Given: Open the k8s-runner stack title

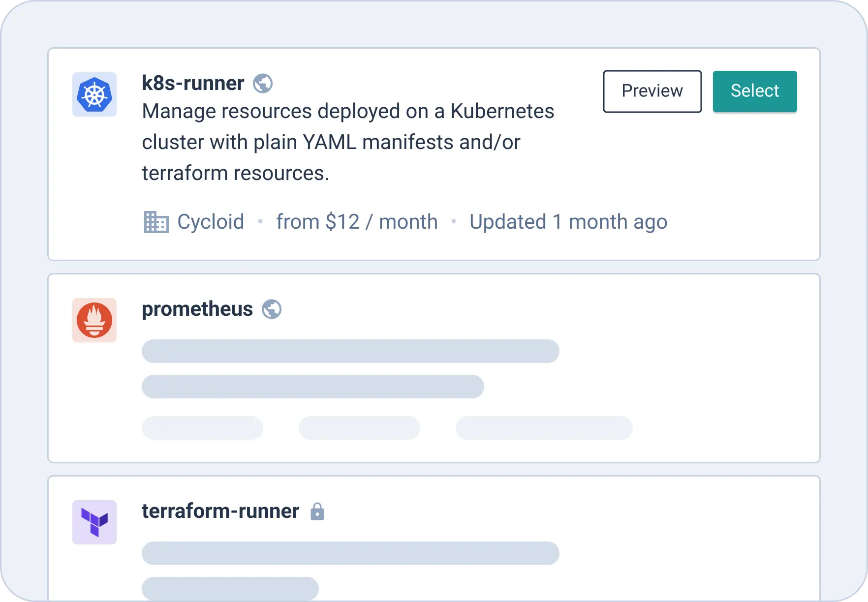Looking at the screenshot, I should pyautogui.click(x=193, y=83).
